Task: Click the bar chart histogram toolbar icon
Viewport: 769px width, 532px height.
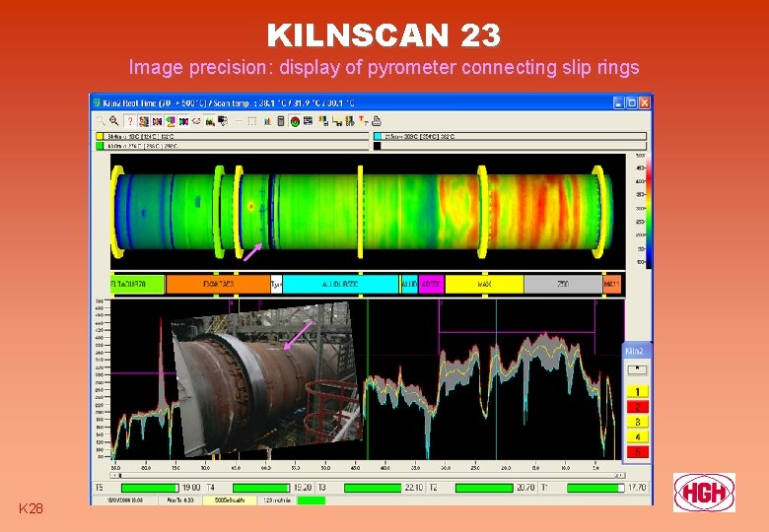Action: [x=268, y=121]
